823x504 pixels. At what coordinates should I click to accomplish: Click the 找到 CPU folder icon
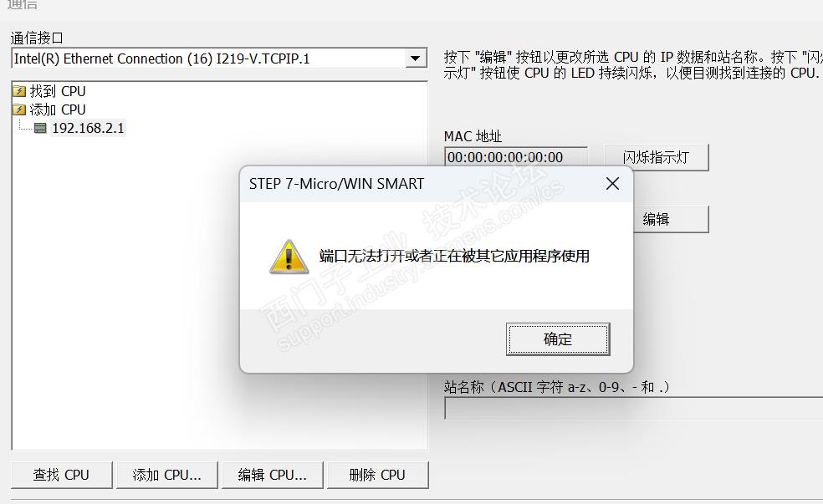[x=19, y=91]
